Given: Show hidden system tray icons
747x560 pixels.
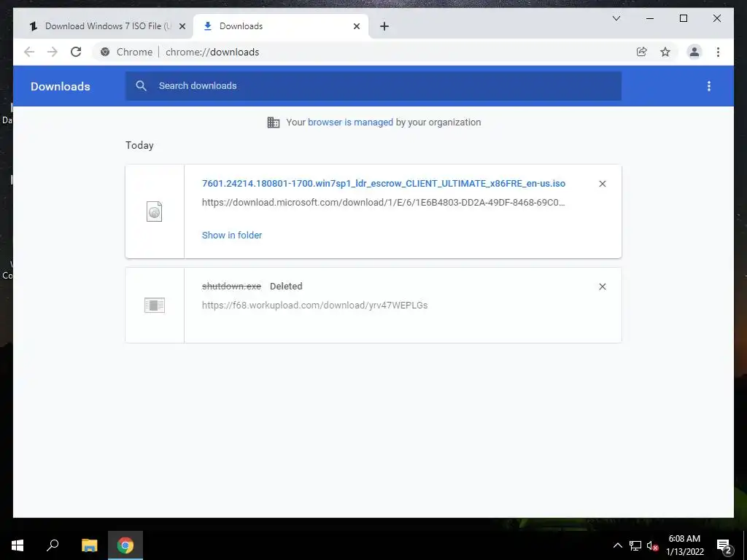Looking at the screenshot, I should 617,545.
